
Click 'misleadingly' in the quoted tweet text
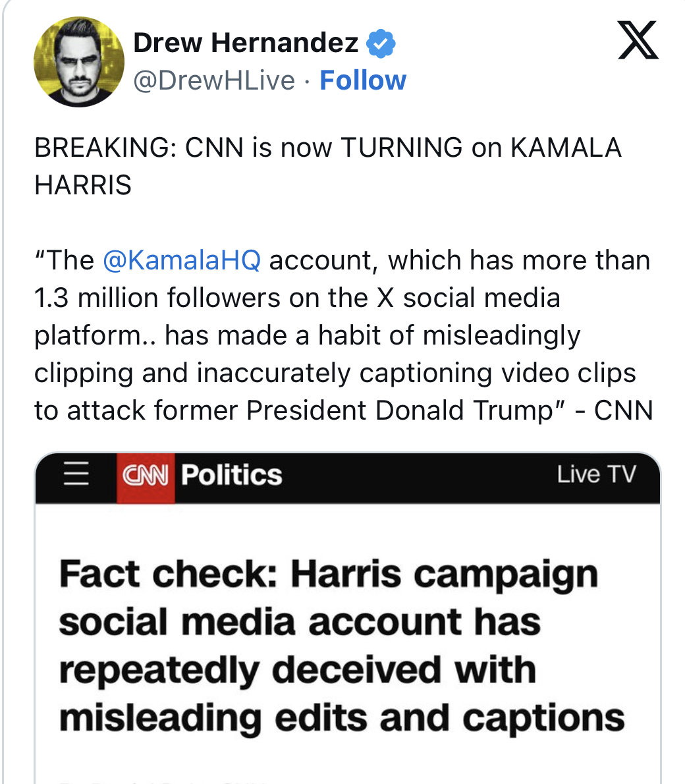[x=501, y=335]
